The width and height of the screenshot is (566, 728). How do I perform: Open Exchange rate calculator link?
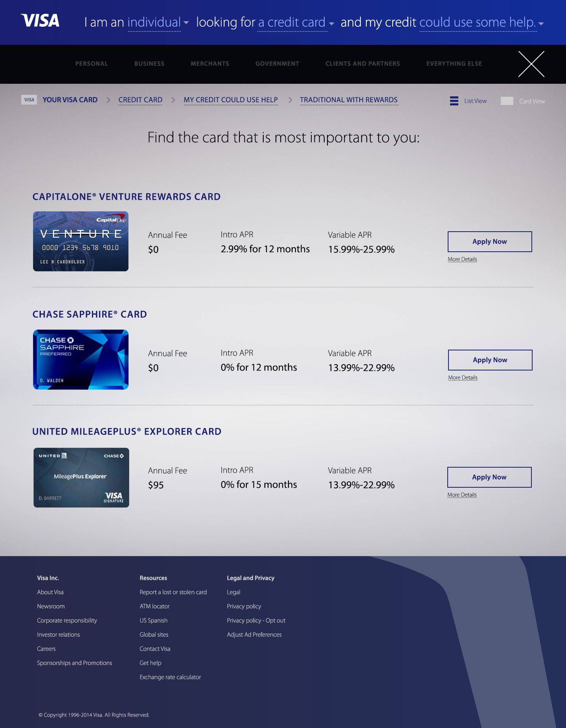tap(170, 677)
